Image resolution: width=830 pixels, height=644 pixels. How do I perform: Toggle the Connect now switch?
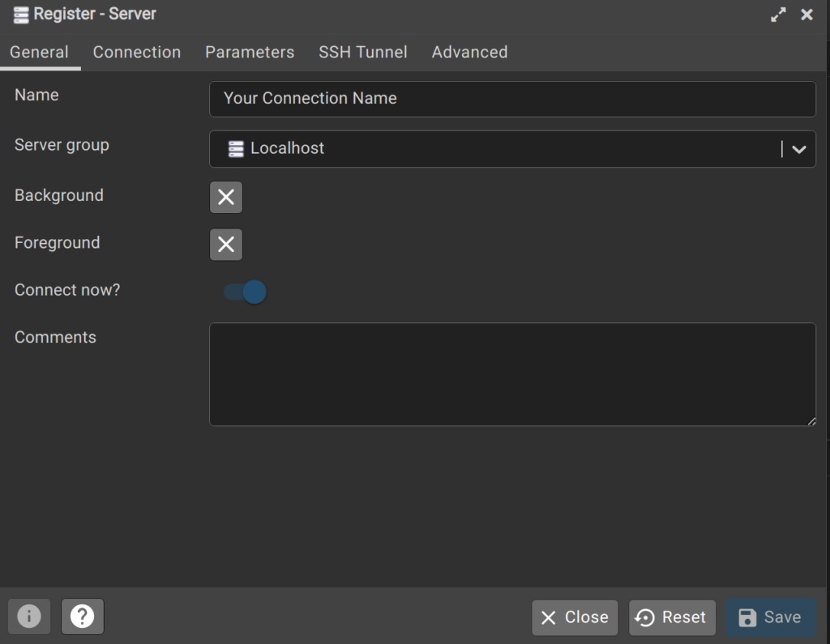[x=245, y=292]
